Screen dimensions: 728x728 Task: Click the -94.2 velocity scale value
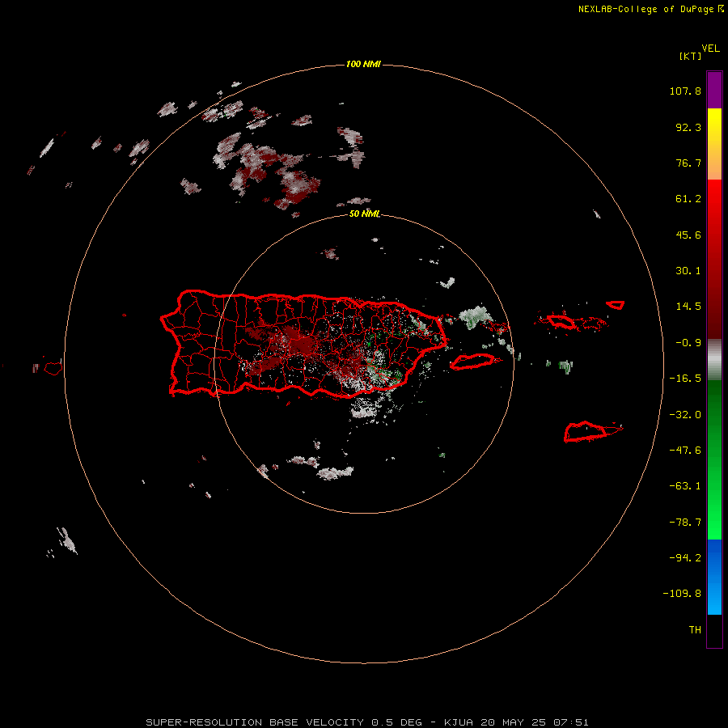685,558
